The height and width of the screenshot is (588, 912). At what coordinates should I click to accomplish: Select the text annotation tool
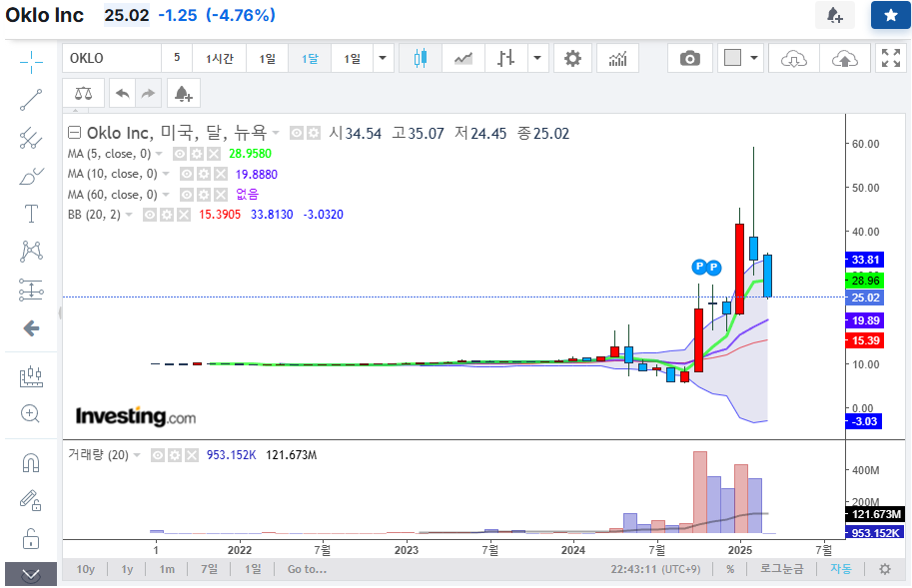coord(31,214)
